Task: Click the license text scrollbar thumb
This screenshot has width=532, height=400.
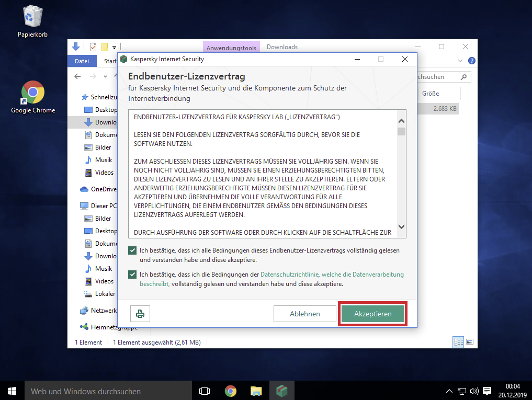Action: point(401,131)
